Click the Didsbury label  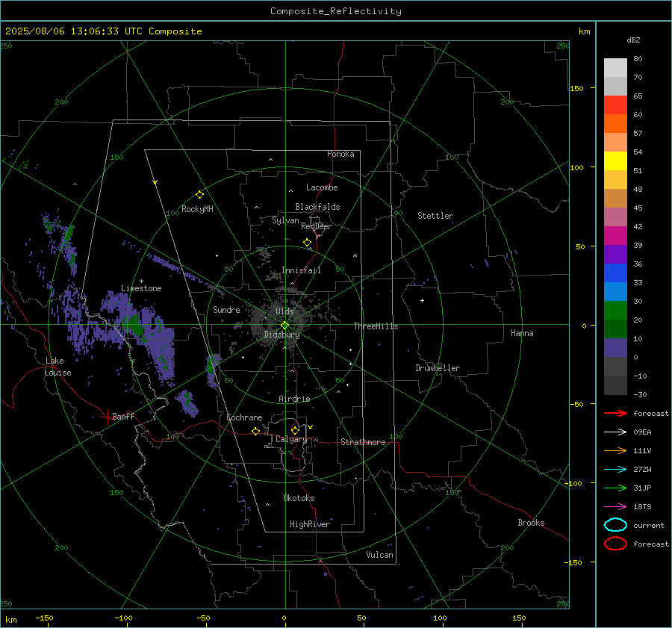pyautogui.click(x=281, y=335)
